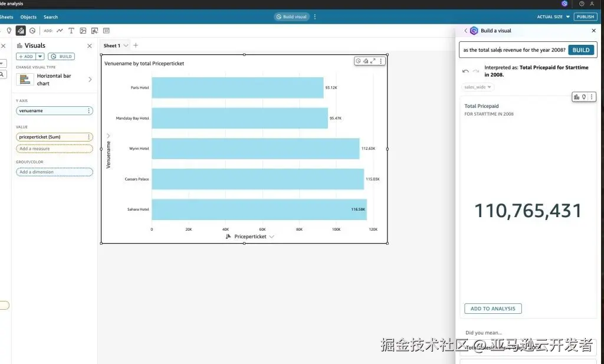This screenshot has height=364, width=604.
Task: Click the BUILD button in Visuals panel
Action: (61, 56)
